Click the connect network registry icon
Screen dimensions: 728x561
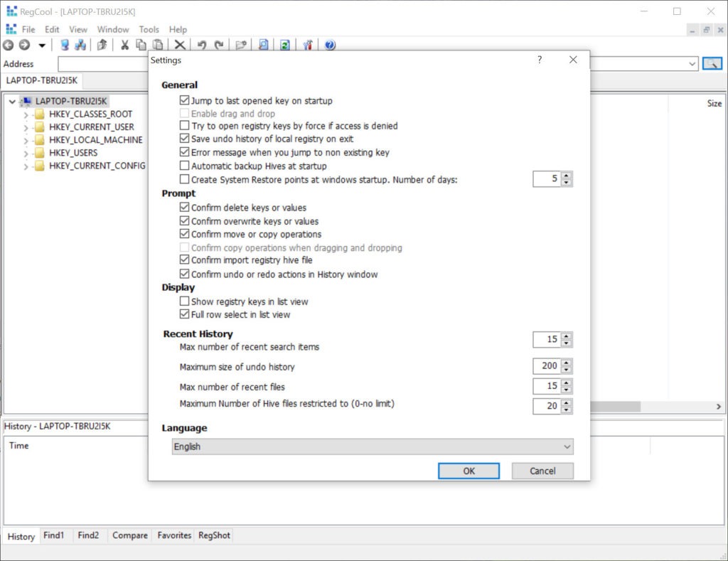point(80,45)
